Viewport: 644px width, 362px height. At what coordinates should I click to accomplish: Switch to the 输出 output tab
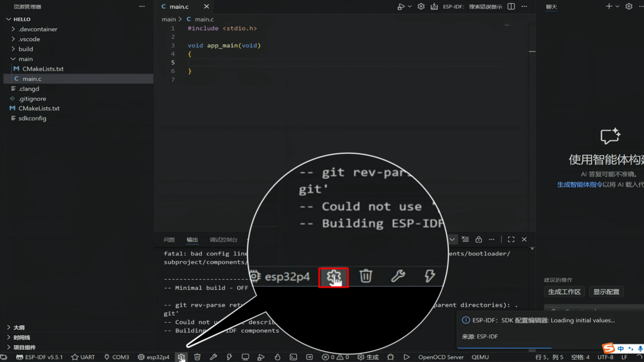pos(192,240)
